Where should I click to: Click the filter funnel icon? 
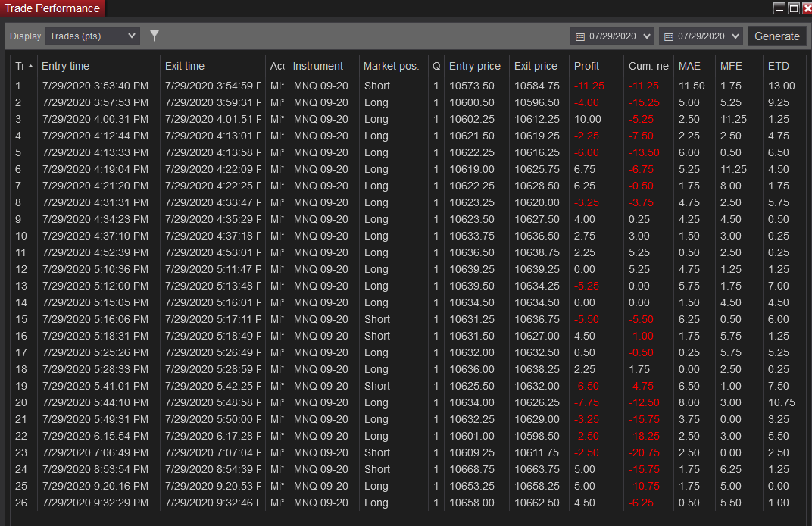[155, 36]
